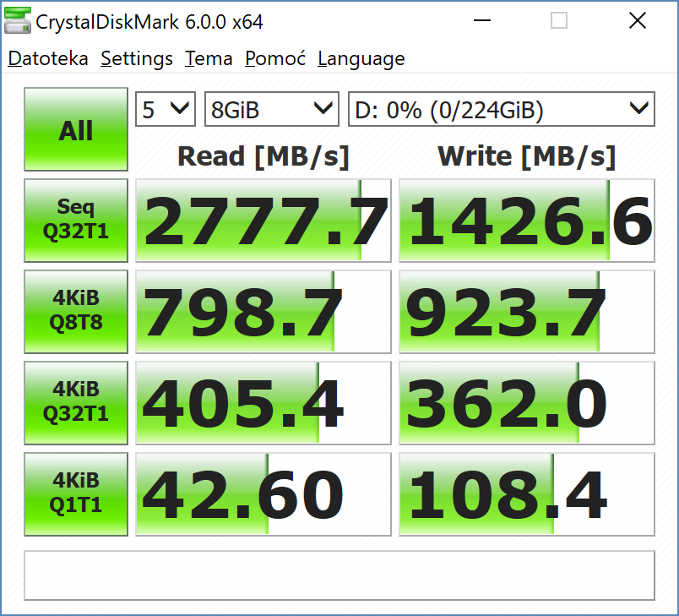Click the Read [MB/s] column header
The height and width of the screenshot is (616, 679).
click(263, 156)
